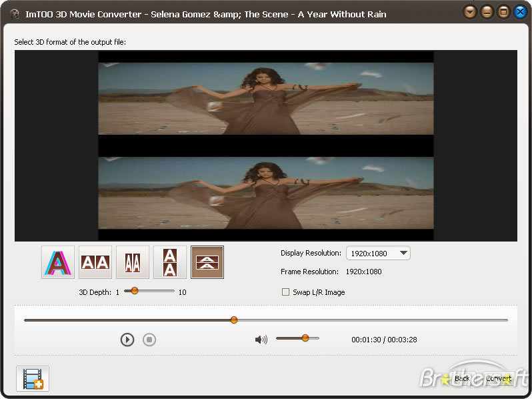Open the Display Resolution dropdown
The width and height of the screenshot is (532, 399).
pyautogui.click(x=378, y=254)
